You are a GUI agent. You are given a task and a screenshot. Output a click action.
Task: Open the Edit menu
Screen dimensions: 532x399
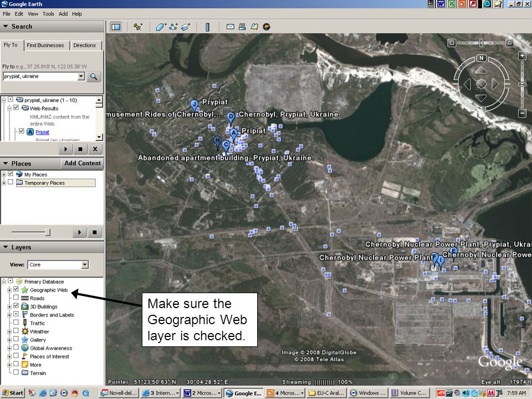coord(19,14)
